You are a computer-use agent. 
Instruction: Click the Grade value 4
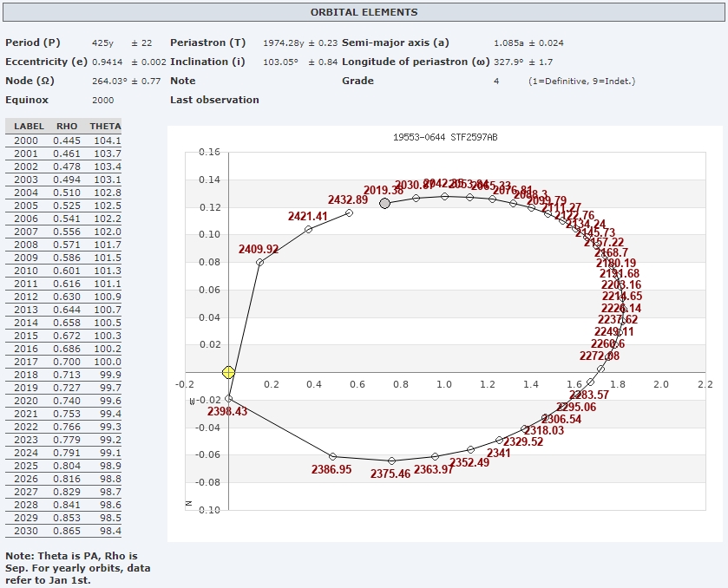click(x=496, y=81)
